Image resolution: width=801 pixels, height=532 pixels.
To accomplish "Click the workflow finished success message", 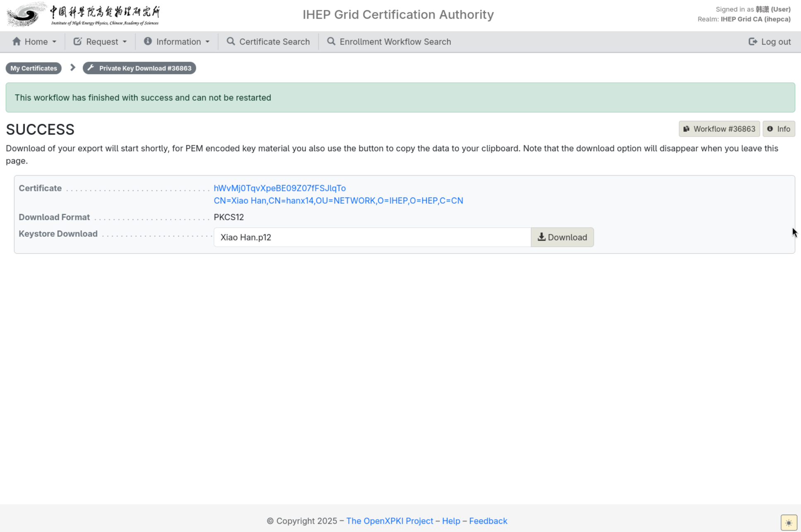I will 400,98.
